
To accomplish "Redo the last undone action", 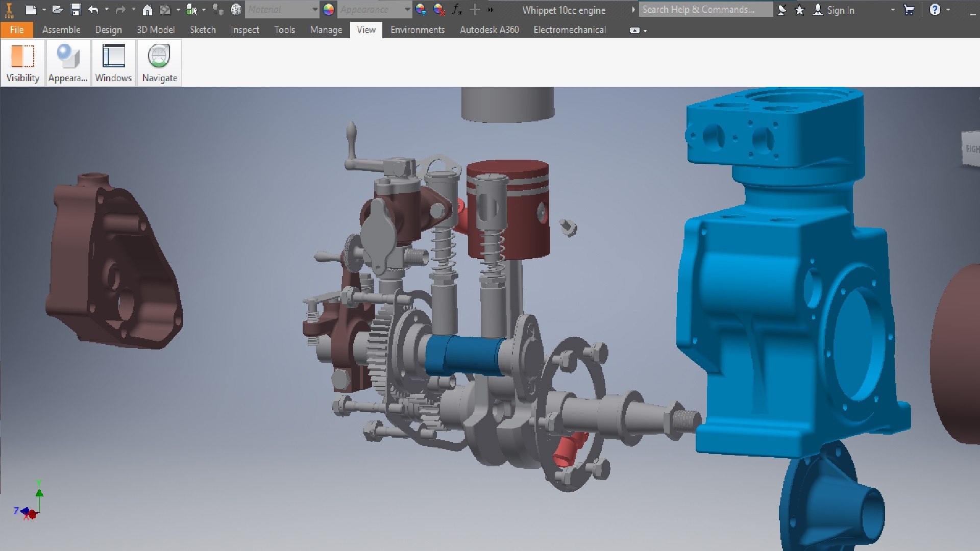I will pos(120,9).
